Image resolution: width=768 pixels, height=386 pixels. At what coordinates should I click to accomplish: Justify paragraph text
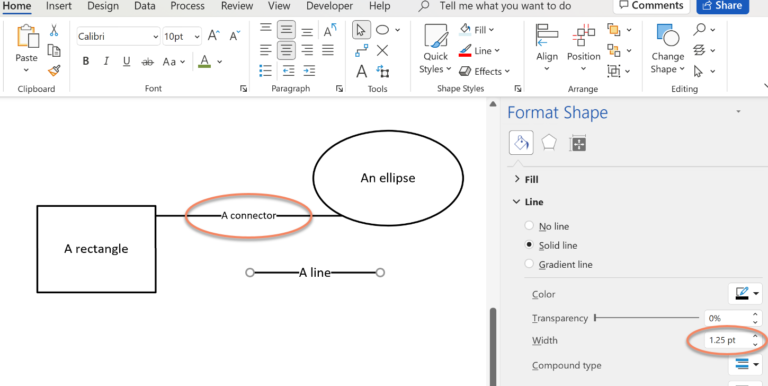tap(328, 50)
